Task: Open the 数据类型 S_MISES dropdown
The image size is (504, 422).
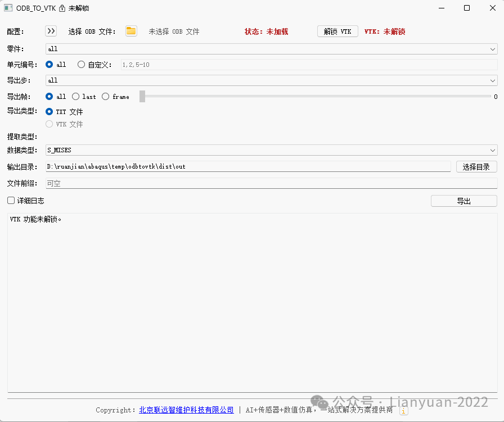Action: (x=271, y=150)
